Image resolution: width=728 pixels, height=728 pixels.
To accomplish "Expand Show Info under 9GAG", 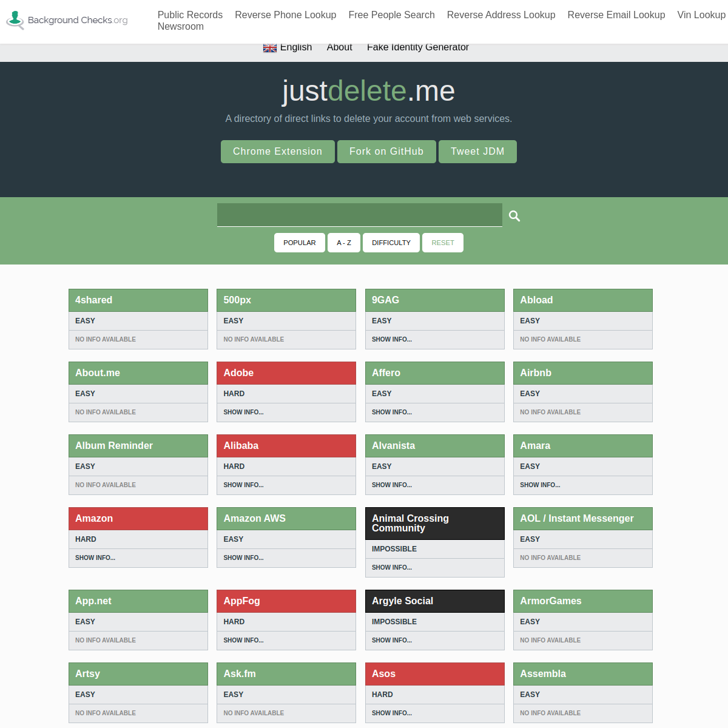I will (391, 339).
